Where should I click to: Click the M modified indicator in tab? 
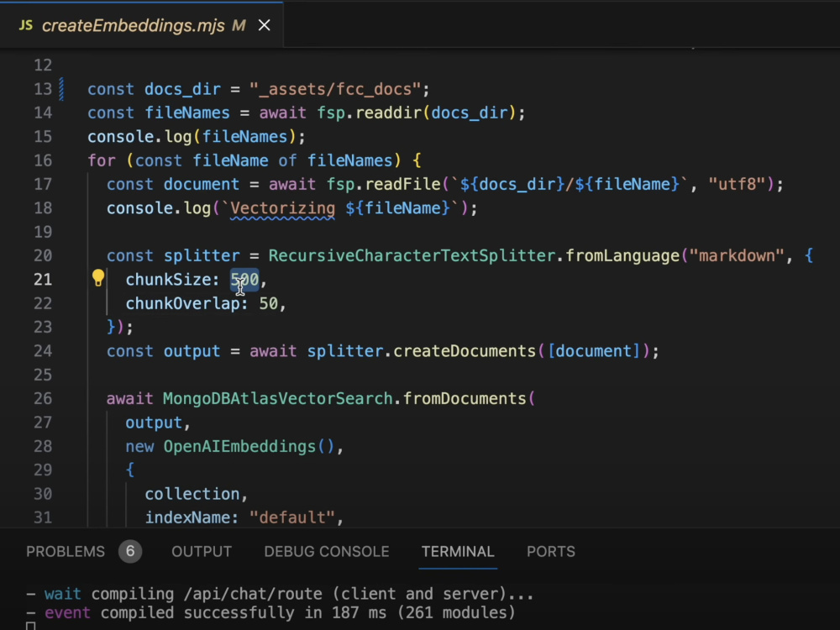(239, 25)
